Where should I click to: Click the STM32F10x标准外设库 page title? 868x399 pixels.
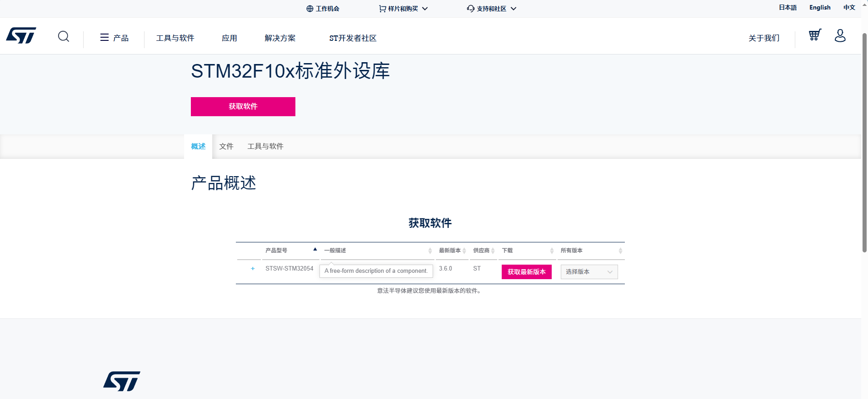290,71
